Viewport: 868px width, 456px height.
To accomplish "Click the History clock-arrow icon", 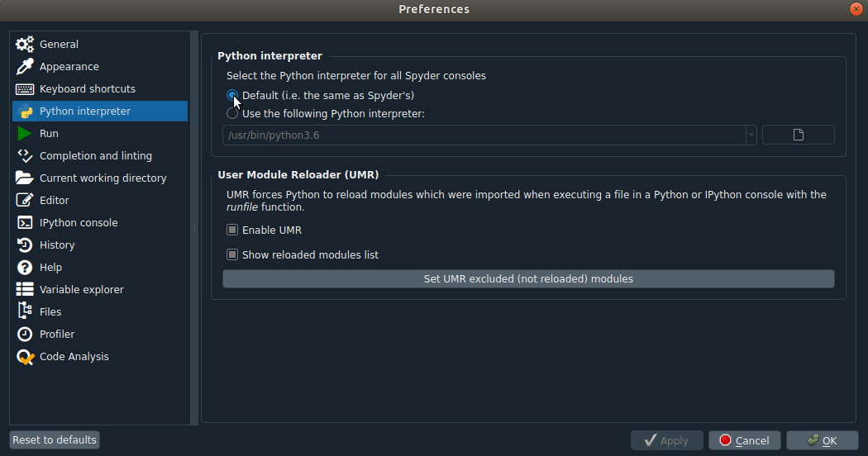I will tap(25, 245).
